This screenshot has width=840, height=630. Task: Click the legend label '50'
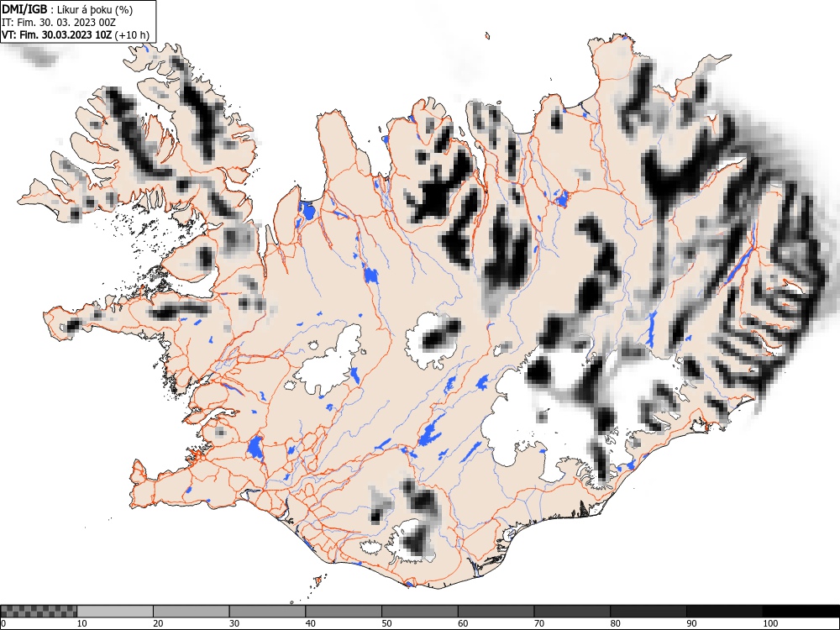click(x=386, y=623)
